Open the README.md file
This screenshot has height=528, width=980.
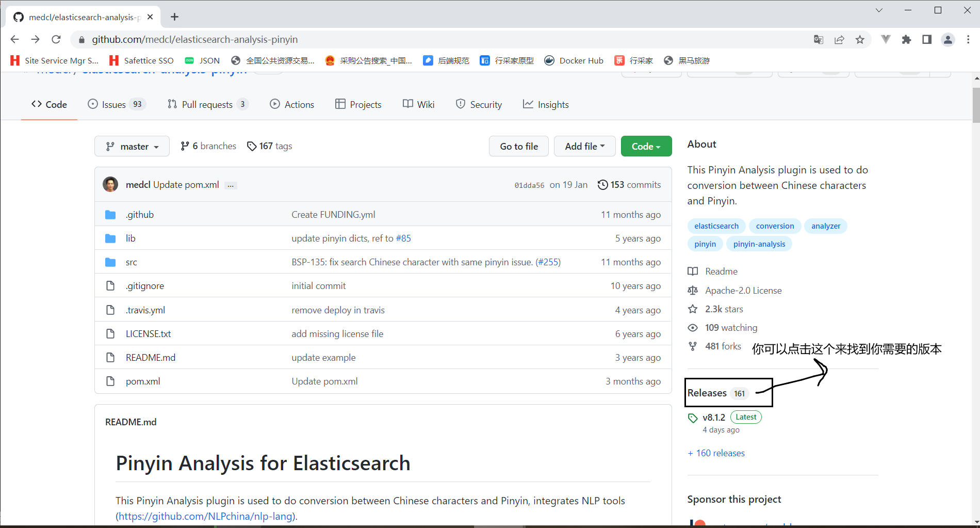point(151,357)
